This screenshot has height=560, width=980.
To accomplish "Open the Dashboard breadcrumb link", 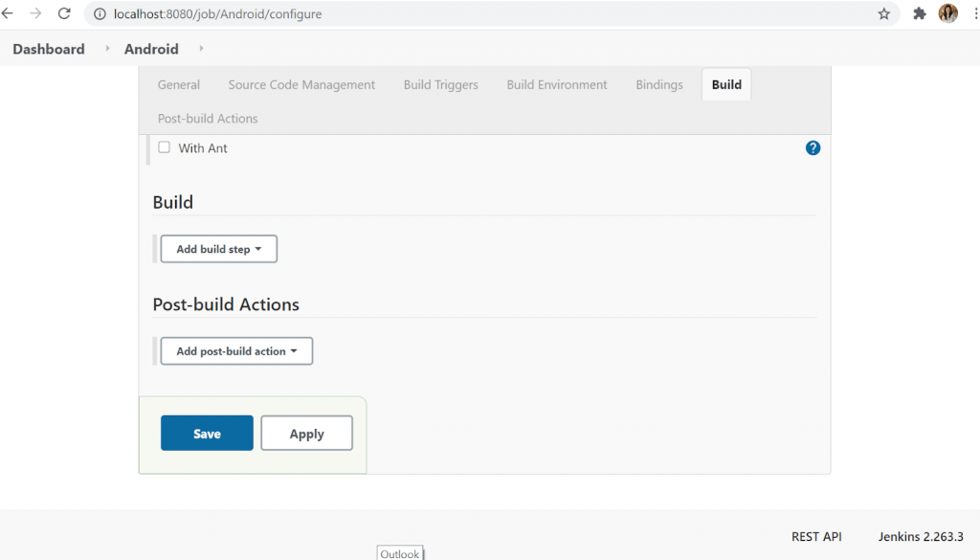I will (x=49, y=49).
